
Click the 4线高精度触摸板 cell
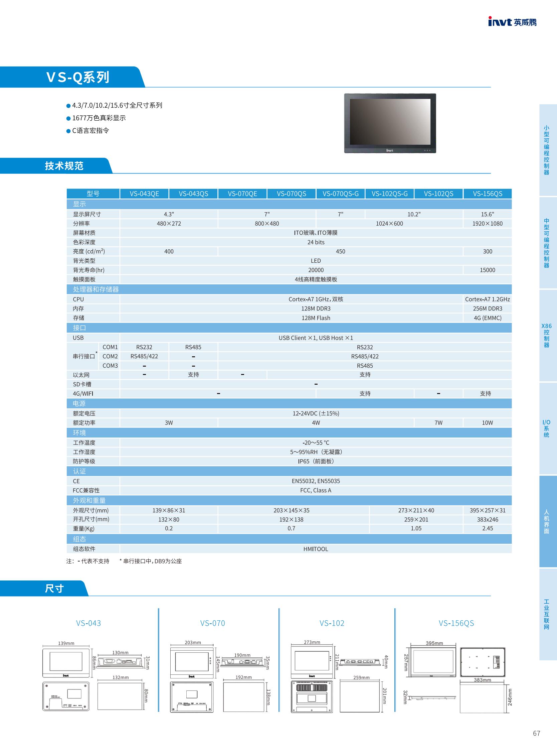click(316, 279)
